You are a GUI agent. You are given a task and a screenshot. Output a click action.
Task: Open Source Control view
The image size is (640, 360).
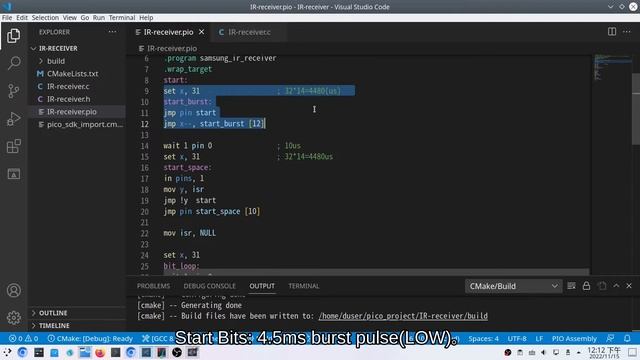(x=13, y=91)
